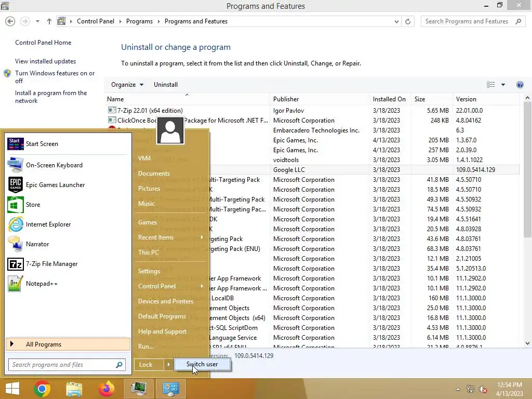Viewport: 532px width, 399px height.
Task: Sort list by Installed On column
Action: coord(390,99)
